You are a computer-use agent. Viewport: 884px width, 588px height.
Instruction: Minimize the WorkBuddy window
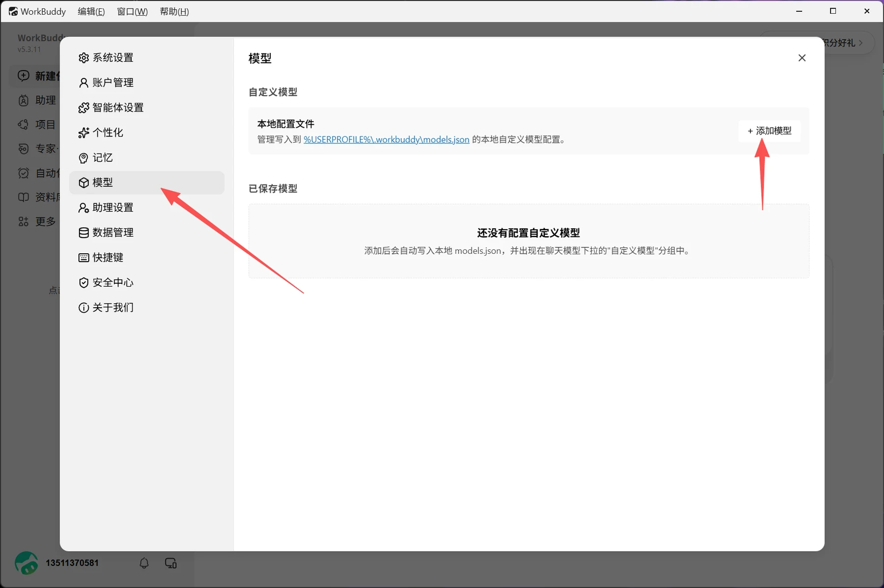pyautogui.click(x=799, y=11)
